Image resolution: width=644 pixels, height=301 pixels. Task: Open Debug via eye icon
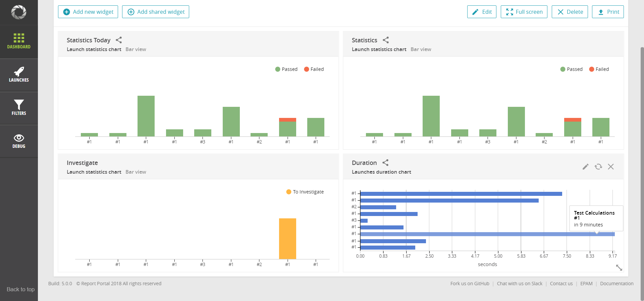pos(19,141)
